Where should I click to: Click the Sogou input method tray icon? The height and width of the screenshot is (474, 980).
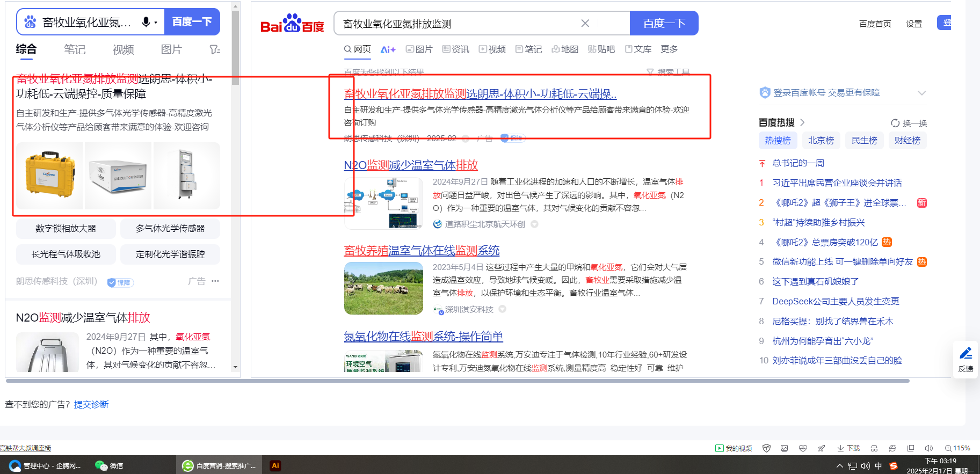894,466
